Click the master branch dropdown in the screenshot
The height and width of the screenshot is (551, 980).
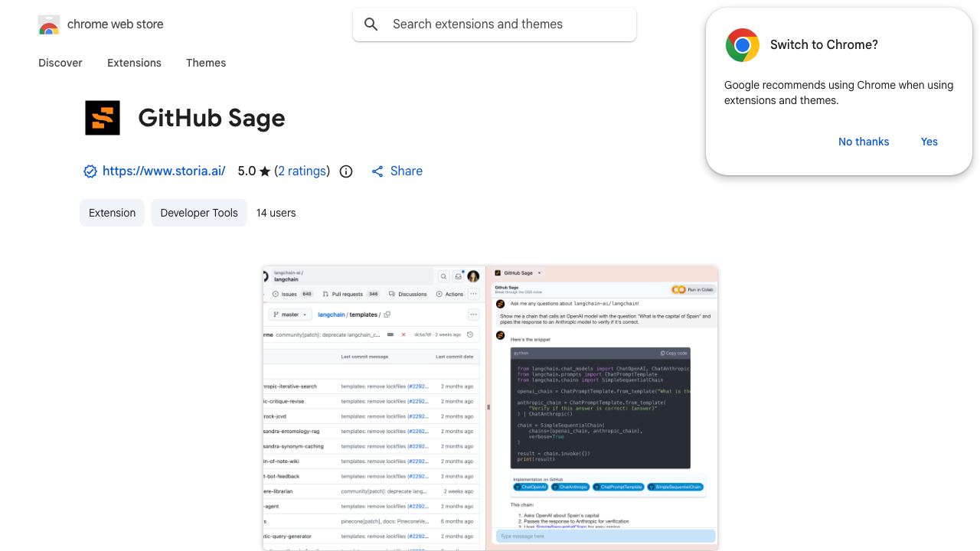290,315
